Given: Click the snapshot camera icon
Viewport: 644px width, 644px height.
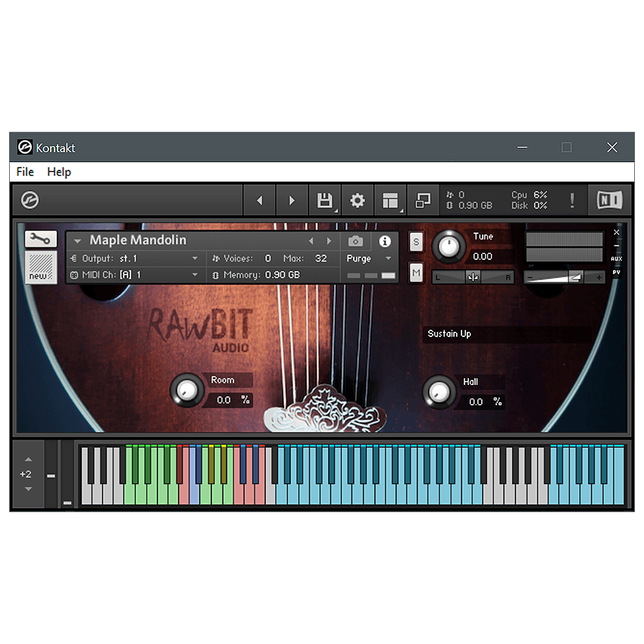Looking at the screenshot, I should 355,240.
